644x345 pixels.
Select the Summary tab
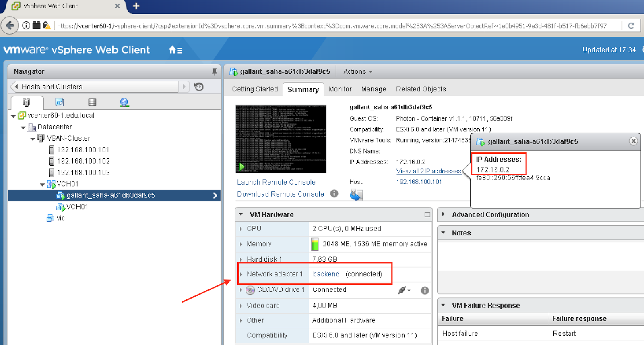pos(303,89)
